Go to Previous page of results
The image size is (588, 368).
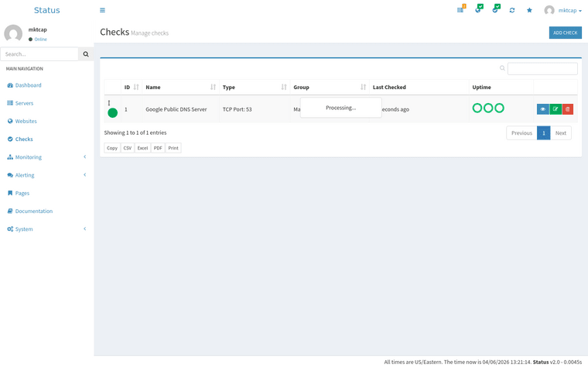tap(521, 133)
